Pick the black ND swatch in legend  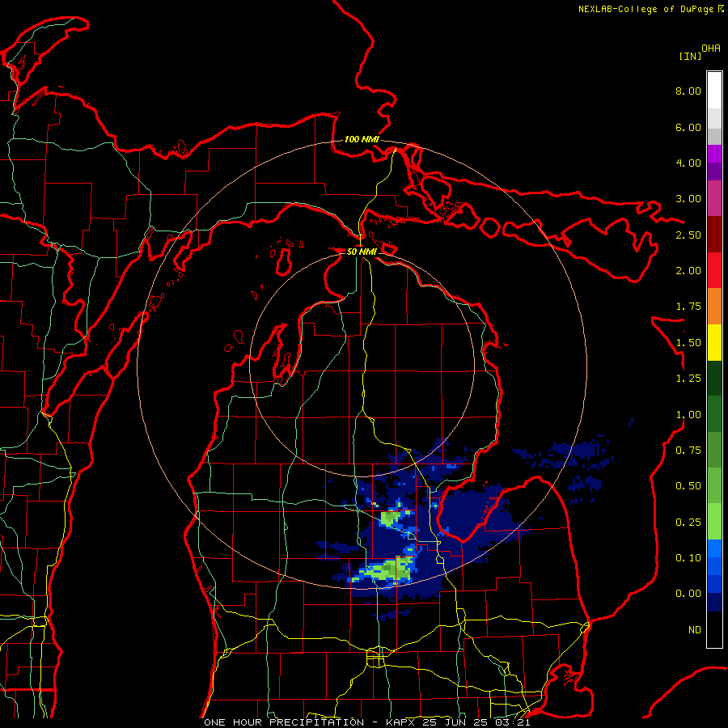point(714,629)
